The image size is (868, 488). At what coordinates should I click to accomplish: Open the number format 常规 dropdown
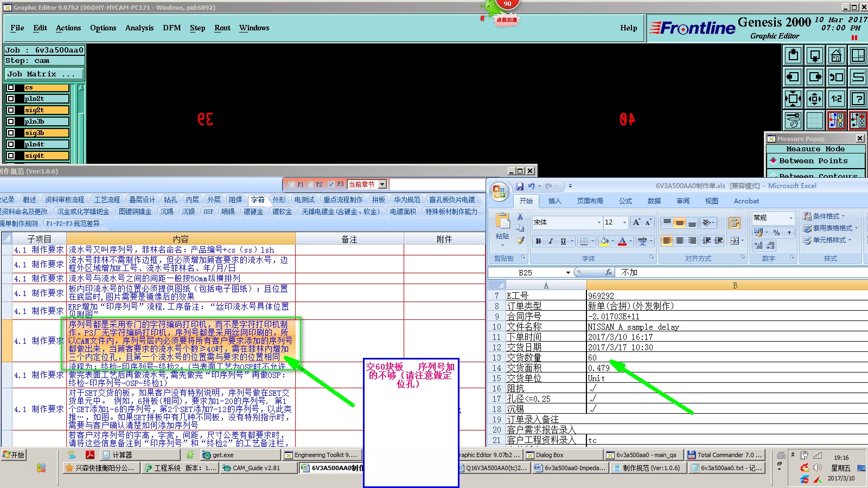click(x=791, y=217)
